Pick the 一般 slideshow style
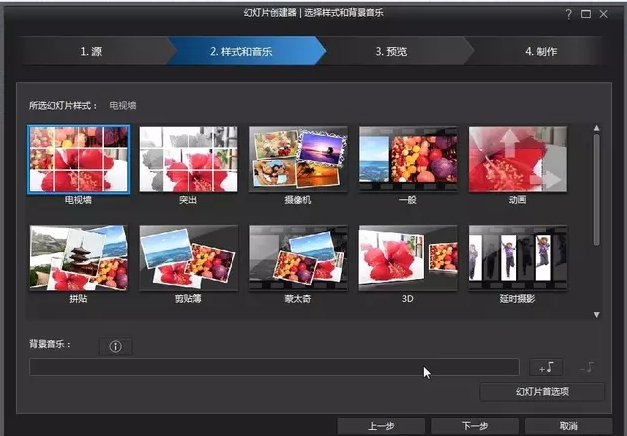This screenshot has width=627, height=436. (x=408, y=159)
